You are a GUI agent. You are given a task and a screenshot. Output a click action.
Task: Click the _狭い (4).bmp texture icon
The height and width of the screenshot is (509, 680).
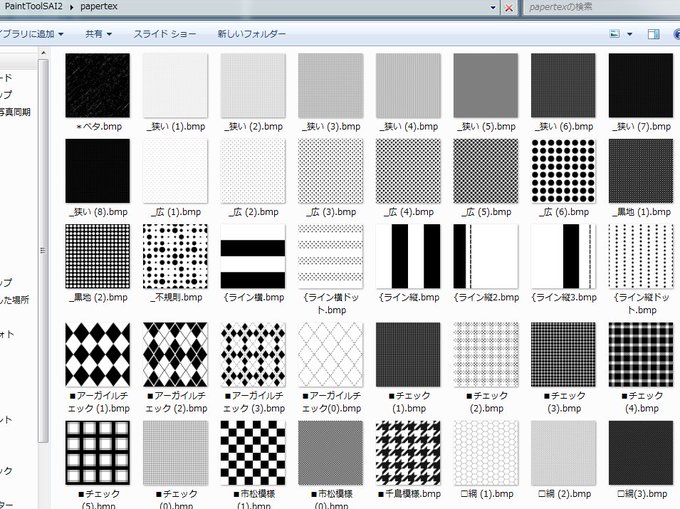[408, 85]
